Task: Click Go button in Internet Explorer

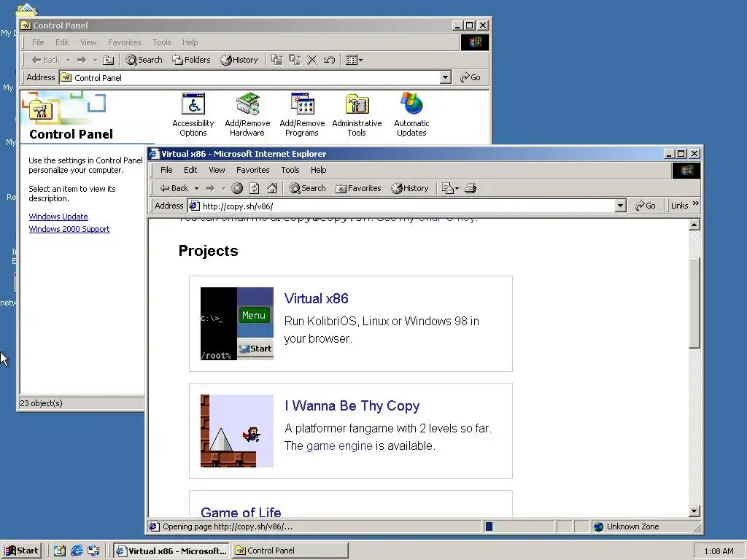Action: 646,206
